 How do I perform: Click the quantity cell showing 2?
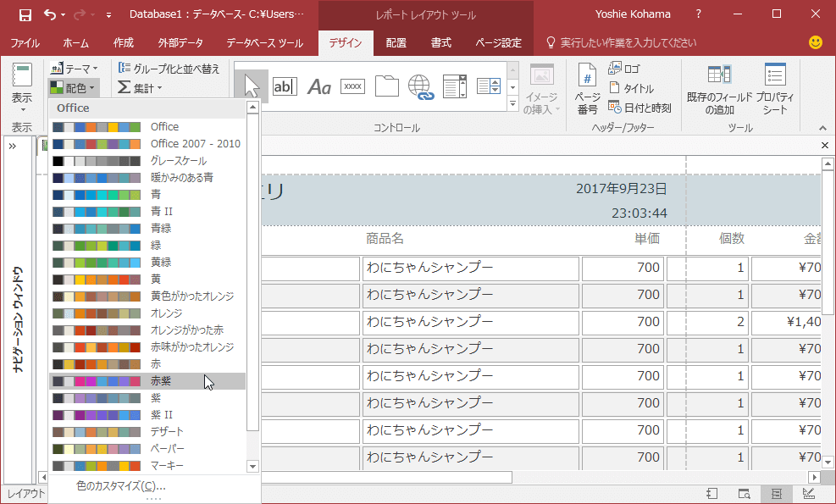point(707,322)
